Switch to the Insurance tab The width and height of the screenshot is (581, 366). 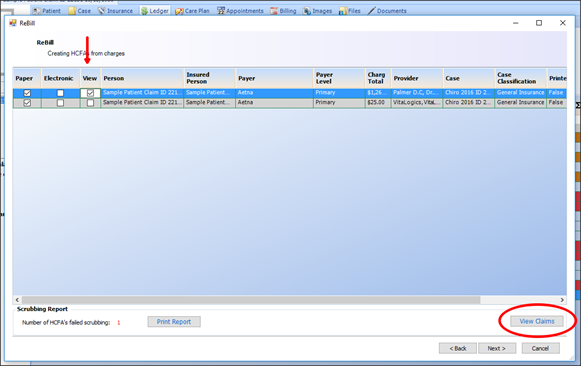[x=116, y=11]
